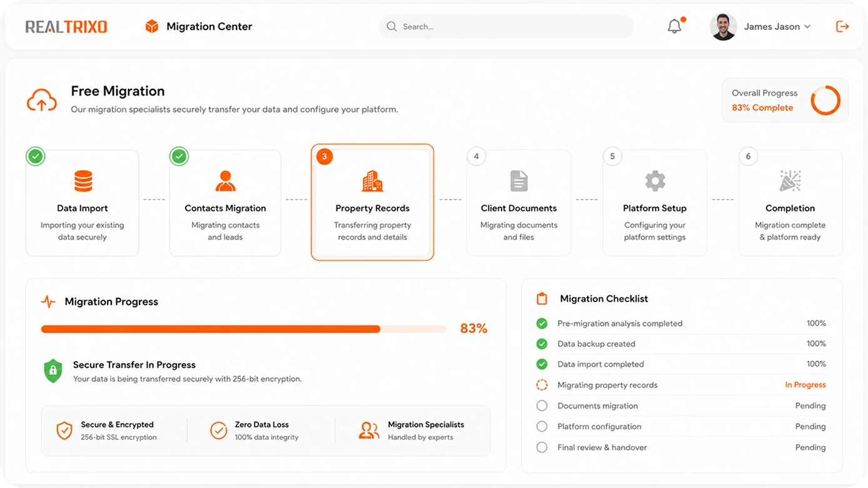This screenshot has height=488, width=868.
Task: Click the Secure Transfer In Progress heading
Action: 134,365
